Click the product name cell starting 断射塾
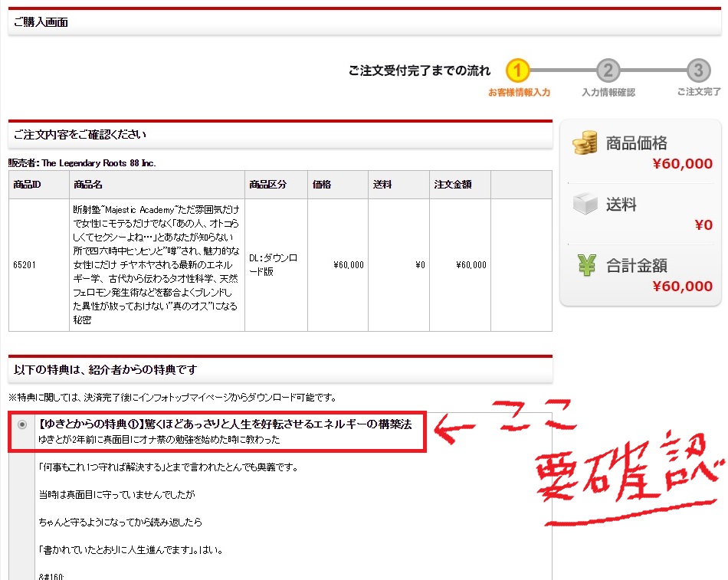The width and height of the screenshot is (728, 580). [157, 265]
